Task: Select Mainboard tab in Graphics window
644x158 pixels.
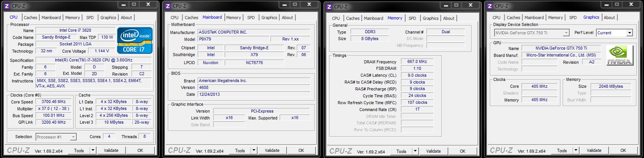Action: pos(534,18)
